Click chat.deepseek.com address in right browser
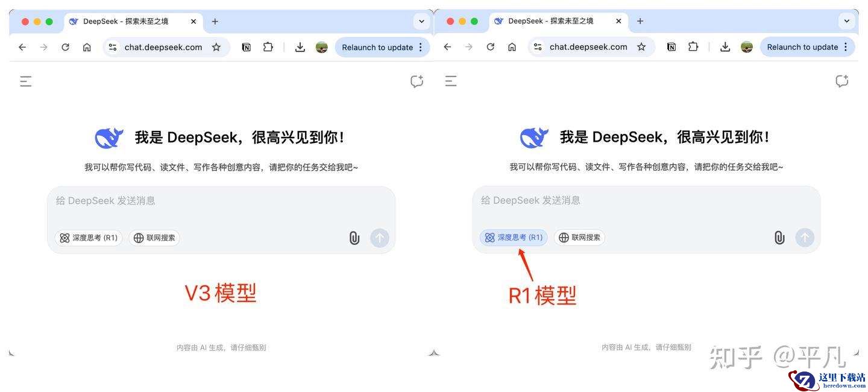Image resolution: width=868 pixels, height=392 pixels. tap(588, 47)
